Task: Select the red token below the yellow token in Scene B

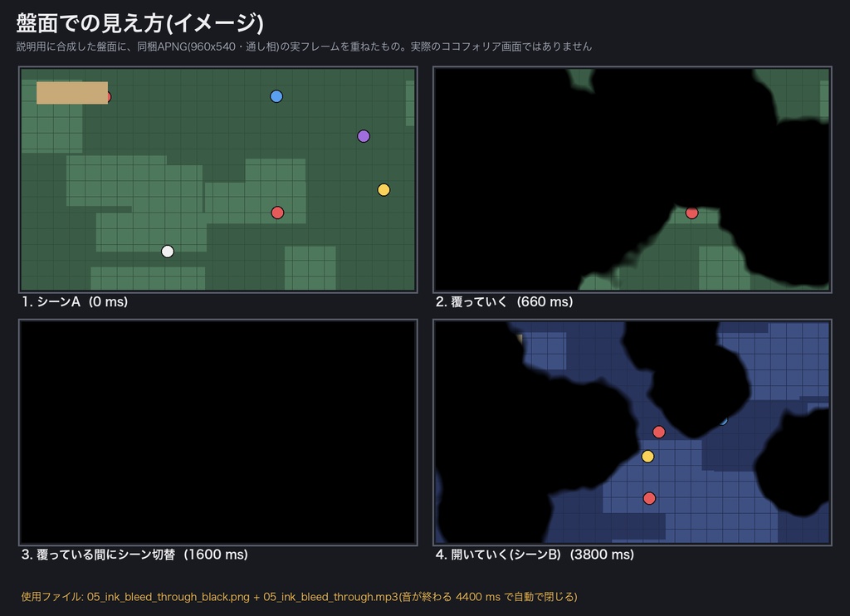Action: [x=649, y=498]
